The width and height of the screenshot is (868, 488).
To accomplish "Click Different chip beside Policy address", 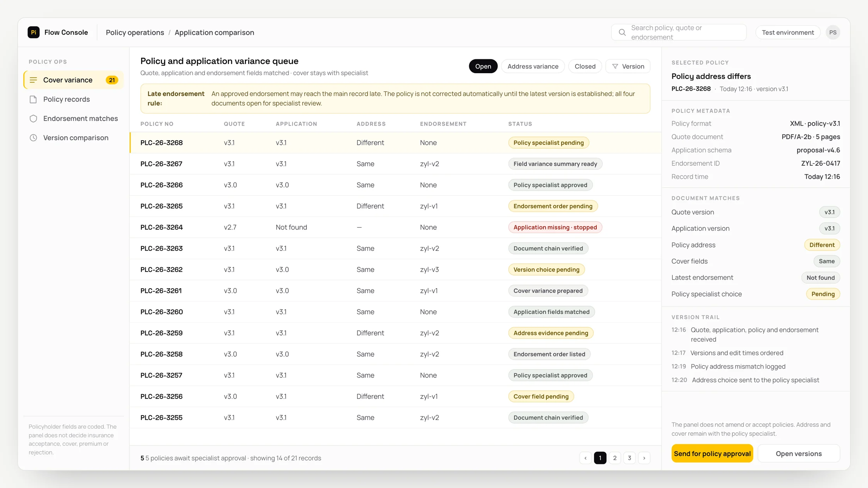I will [x=822, y=245].
